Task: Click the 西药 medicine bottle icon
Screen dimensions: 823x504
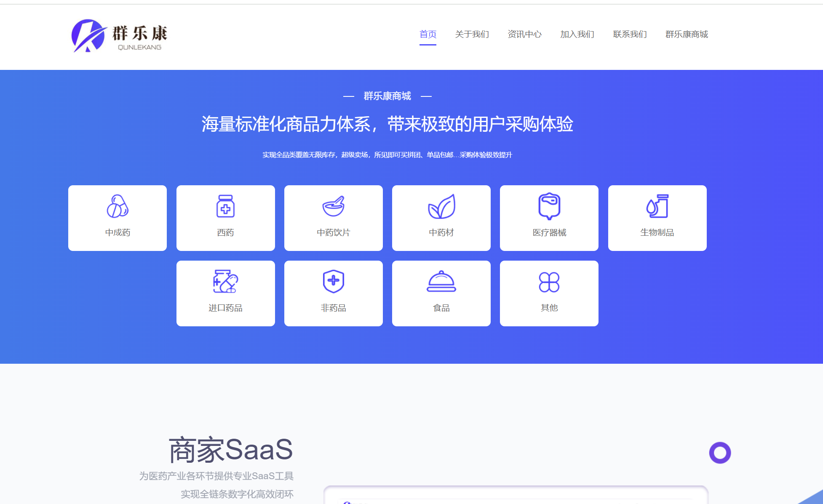Action: click(x=225, y=206)
